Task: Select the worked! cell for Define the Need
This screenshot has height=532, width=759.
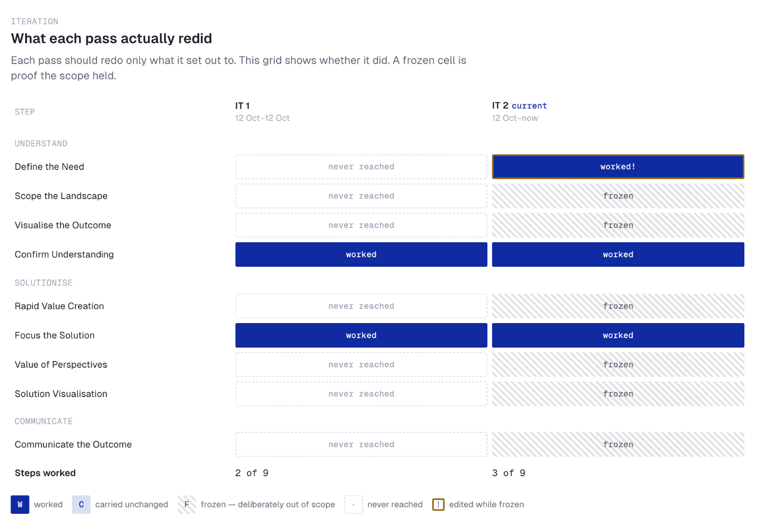Action: coord(618,167)
